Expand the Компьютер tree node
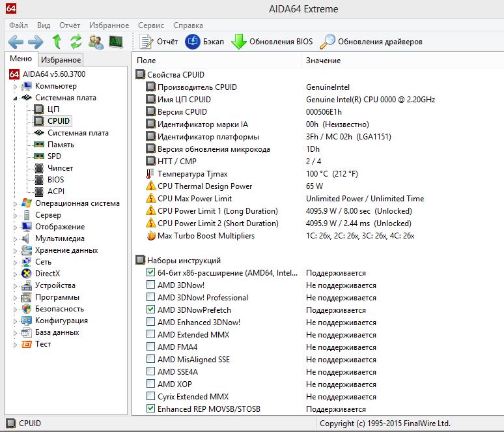This screenshot has height=432, width=504. tap(15, 87)
